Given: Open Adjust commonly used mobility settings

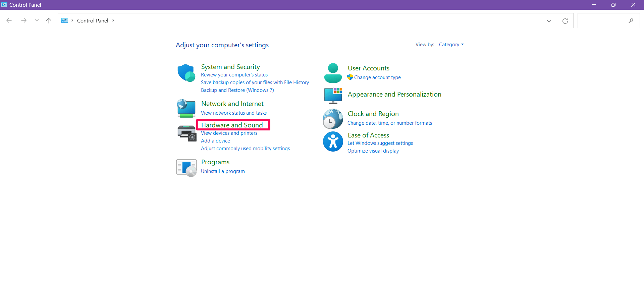Looking at the screenshot, I should pyautogui.click(x=245, y=149).
